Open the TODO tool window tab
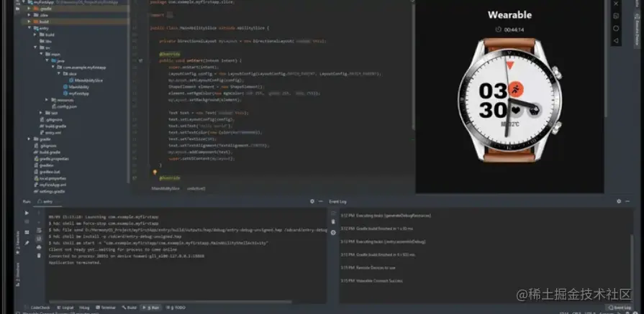Image resolution: width=644 pixels, height=314 pixels. (x=176, y=308)
